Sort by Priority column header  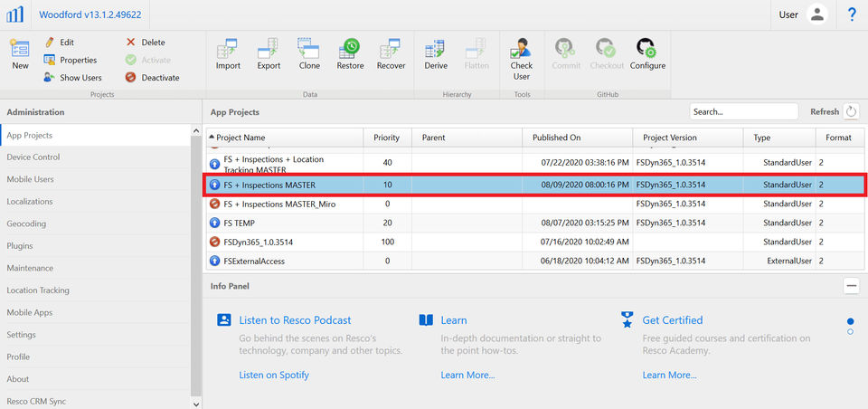click(388, 138)
